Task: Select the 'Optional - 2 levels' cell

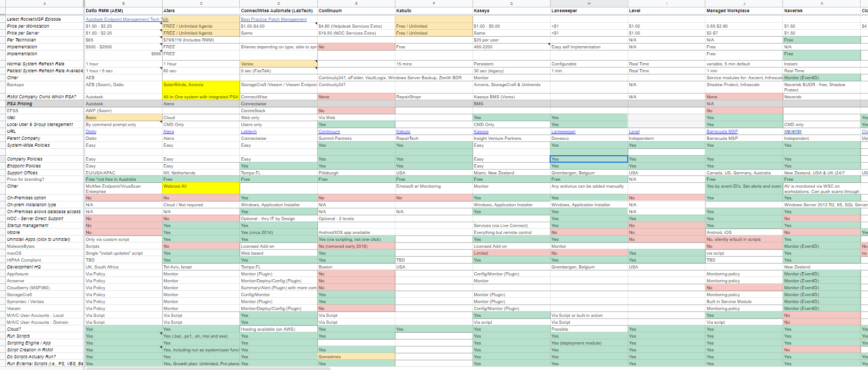Action: tap(356, 218)
